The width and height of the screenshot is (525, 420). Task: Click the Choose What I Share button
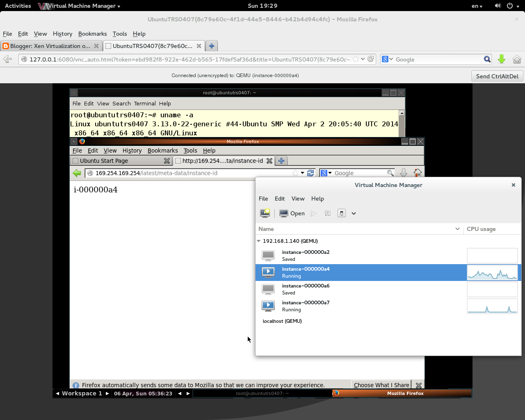[x=381, y=385]
